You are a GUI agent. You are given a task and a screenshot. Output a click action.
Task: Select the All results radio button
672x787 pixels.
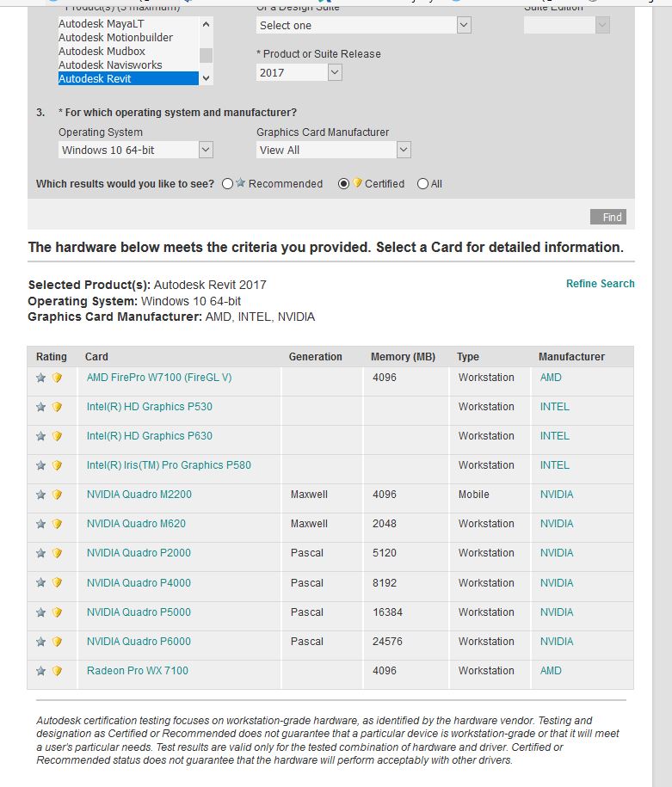422,184
